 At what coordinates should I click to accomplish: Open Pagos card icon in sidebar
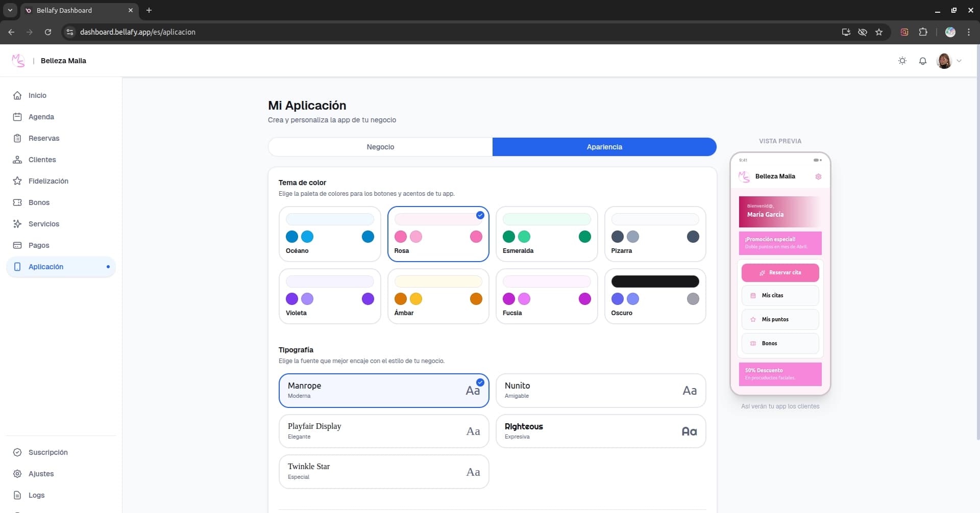click(17, 245)
